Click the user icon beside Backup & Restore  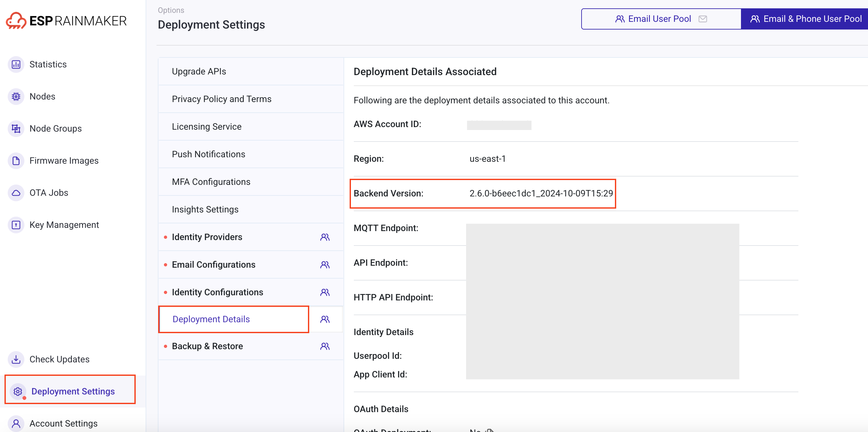click(x=325, y=346)
